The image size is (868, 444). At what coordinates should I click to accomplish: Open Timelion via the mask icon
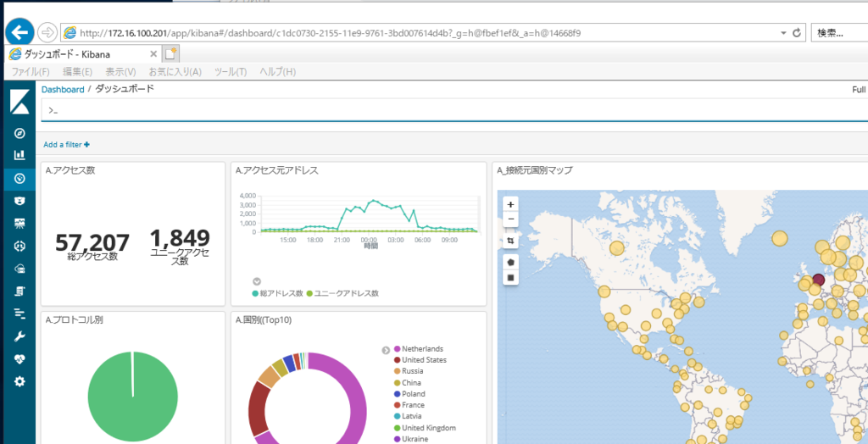coord(19,201)
